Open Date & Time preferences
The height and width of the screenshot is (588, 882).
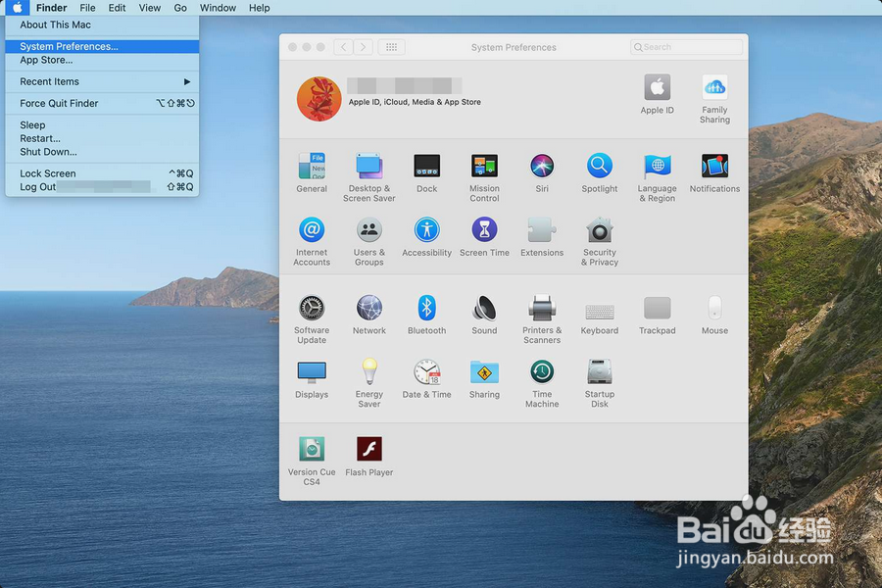coord(426,378)
